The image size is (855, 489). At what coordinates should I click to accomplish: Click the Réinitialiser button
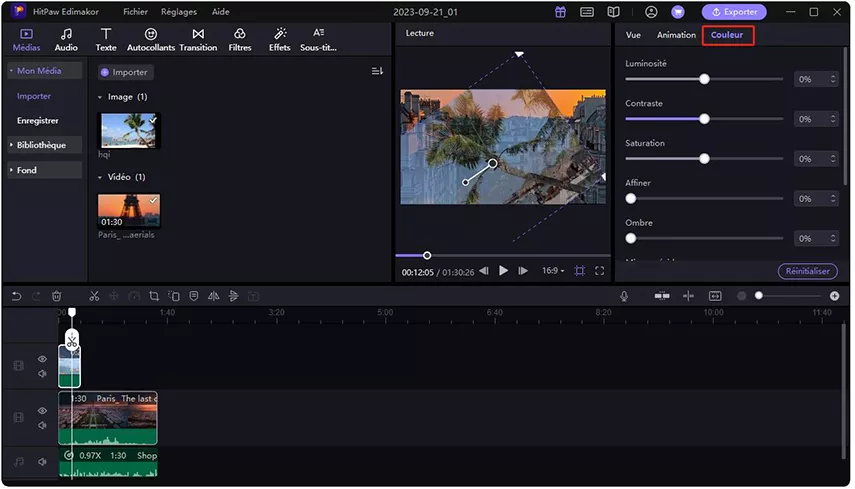808,271
